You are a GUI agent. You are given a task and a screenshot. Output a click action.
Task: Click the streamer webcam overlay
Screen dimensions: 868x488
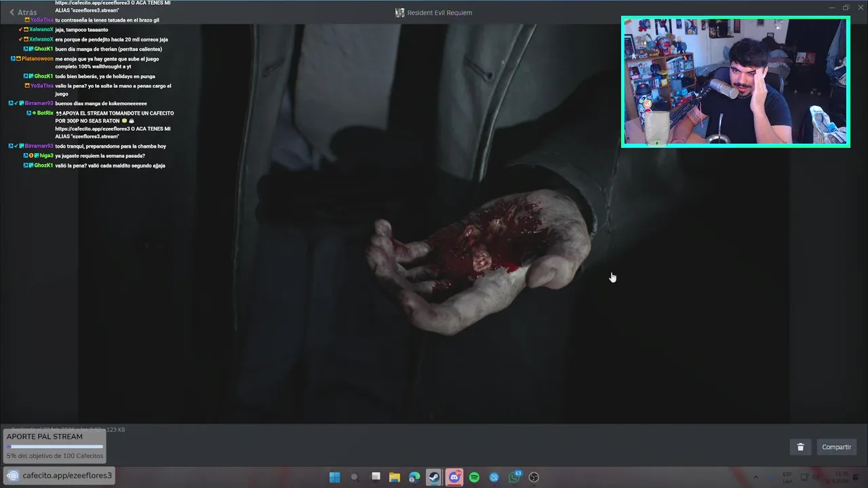736,81
